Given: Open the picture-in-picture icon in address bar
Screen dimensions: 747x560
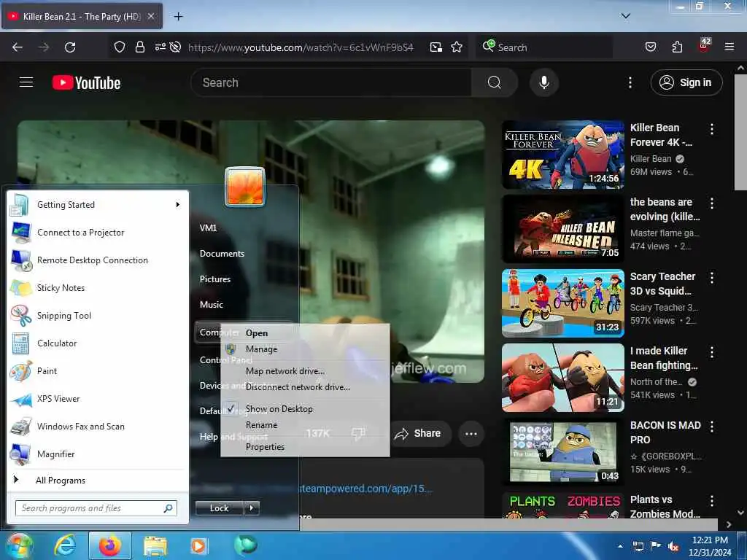Looking at the screenshot, I should pyautogui.click(x=436, y=47).
